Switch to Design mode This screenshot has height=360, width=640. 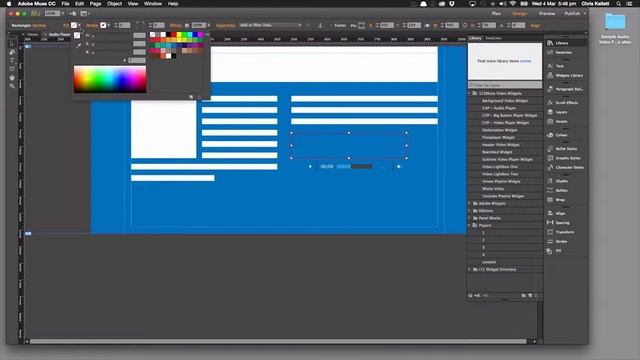520,13
